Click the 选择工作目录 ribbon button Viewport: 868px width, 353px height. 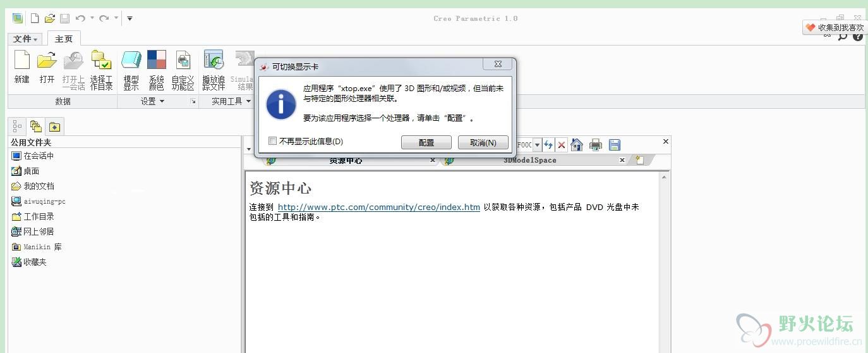[101, 71]
